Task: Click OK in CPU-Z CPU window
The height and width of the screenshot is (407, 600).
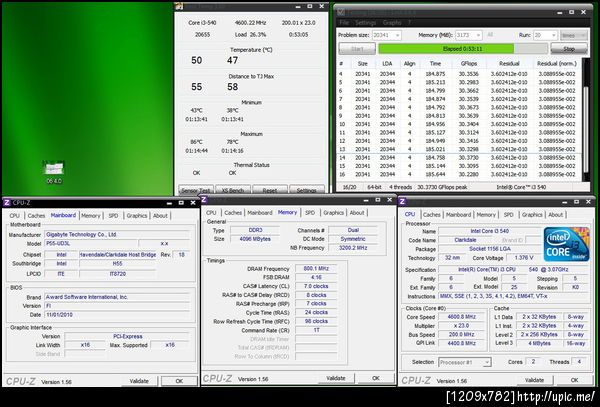Action: point(574,380)
